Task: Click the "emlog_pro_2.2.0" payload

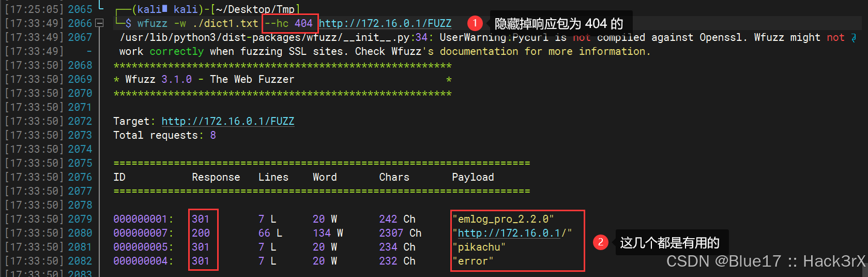Action: [x=503, y=219]
